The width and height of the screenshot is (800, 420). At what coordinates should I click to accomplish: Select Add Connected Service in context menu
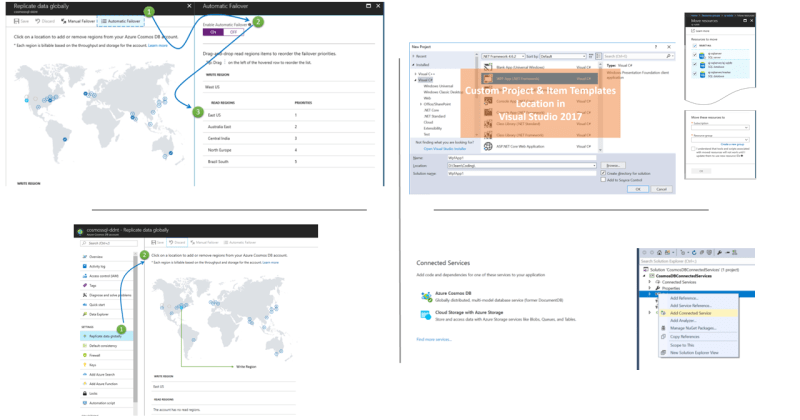pyautogui.click(x=691, y=313)
